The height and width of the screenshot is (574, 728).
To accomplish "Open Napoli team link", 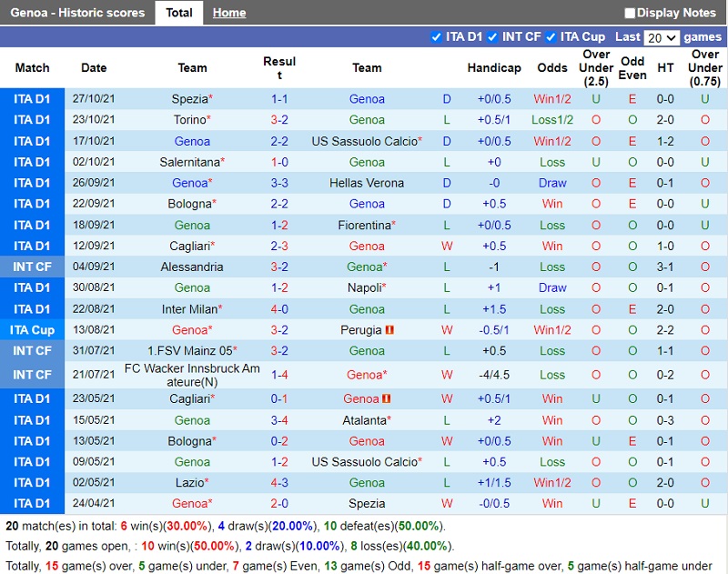I will (365, 287).
